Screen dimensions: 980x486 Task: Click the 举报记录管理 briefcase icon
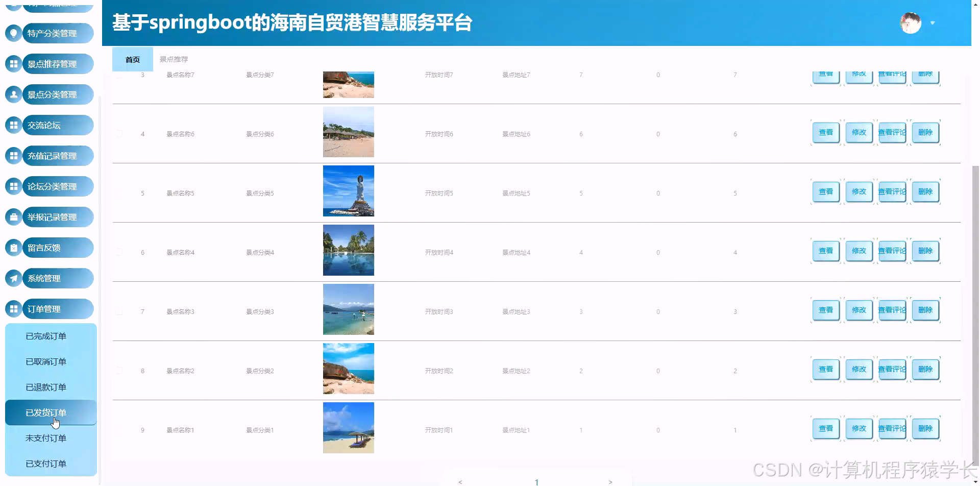point(14,217)
